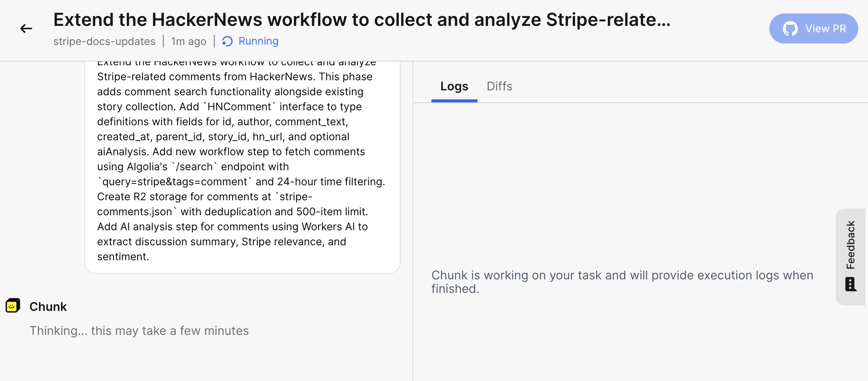Click the task title heading
Screen dimensions: 868x381
coord(362,19)
